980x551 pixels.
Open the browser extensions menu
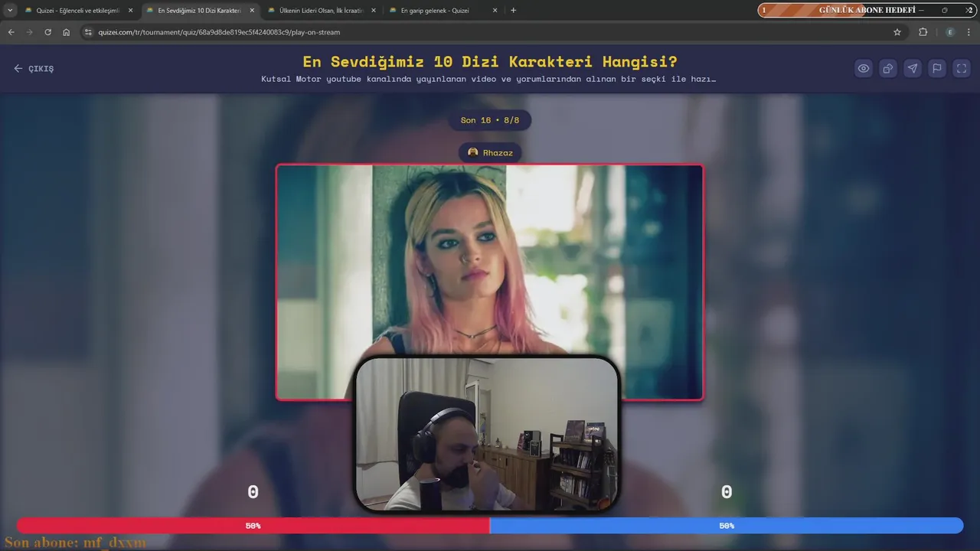(923, 32)
